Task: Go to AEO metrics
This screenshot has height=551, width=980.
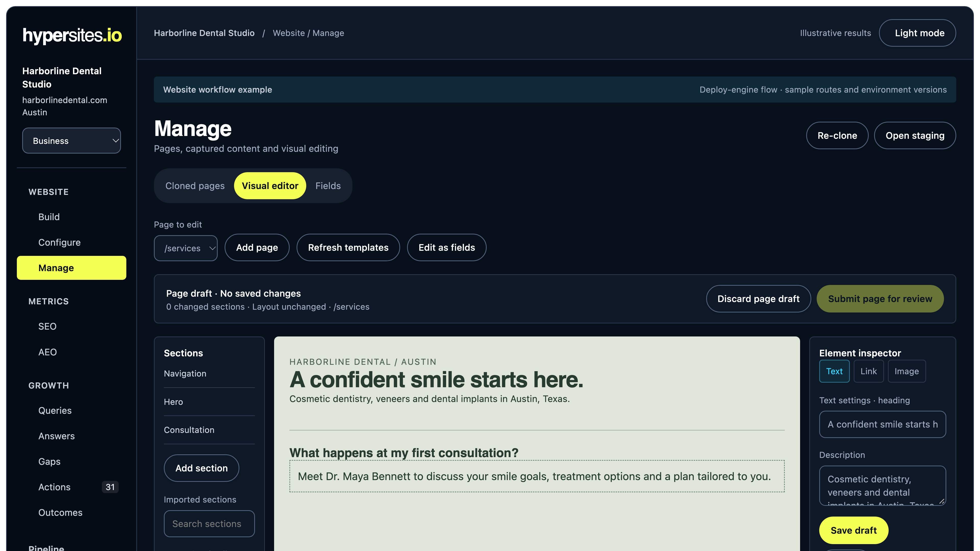Action: (x=71, y=352)
